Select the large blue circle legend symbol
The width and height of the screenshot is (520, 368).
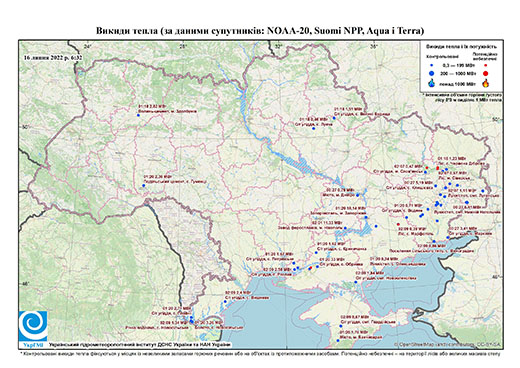(432, 73)
